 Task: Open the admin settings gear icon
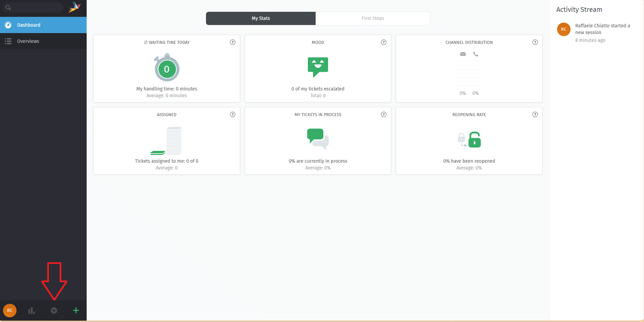tap(54, 311)
